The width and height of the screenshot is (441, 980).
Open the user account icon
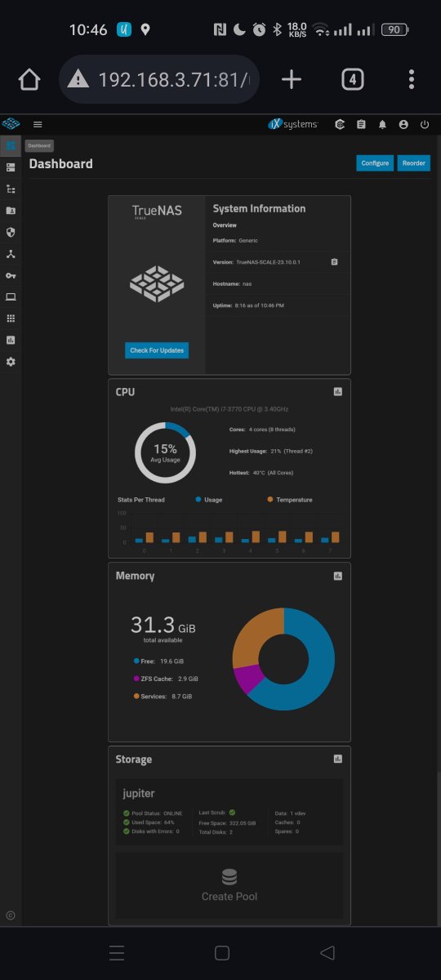(x=403, y=125)
